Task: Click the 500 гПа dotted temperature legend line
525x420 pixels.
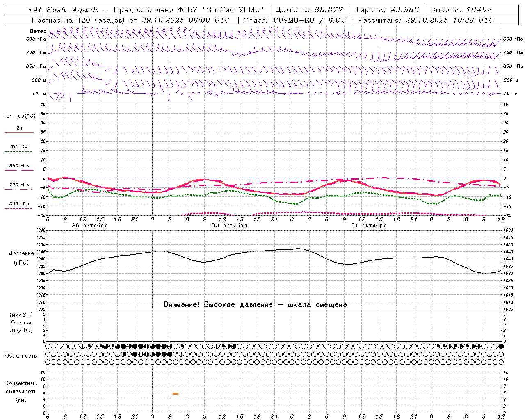Action: pos(18,209)
